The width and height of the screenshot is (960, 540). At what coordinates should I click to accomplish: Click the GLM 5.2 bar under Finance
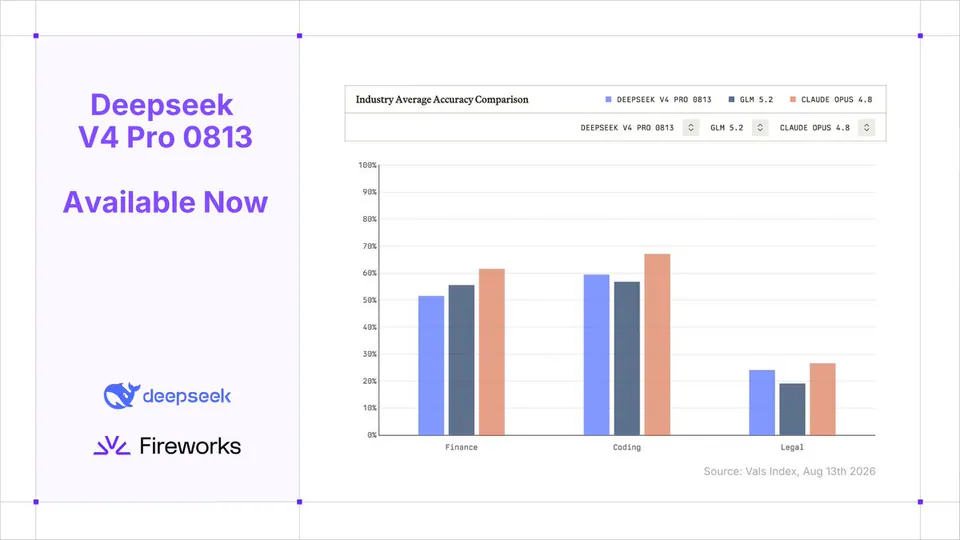coord(461,360)
